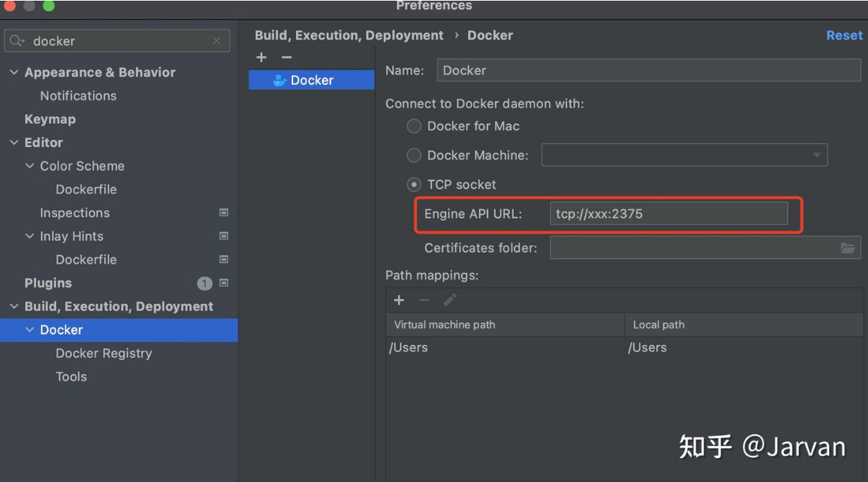The height and width of the screenshot is (482, 868).
Task: Click the Build, Execution, Deployment breadcrumb
Action: 349,35
